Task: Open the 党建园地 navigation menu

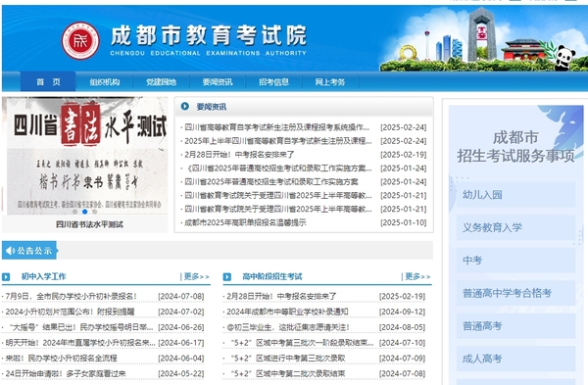Action: [162, 82]
